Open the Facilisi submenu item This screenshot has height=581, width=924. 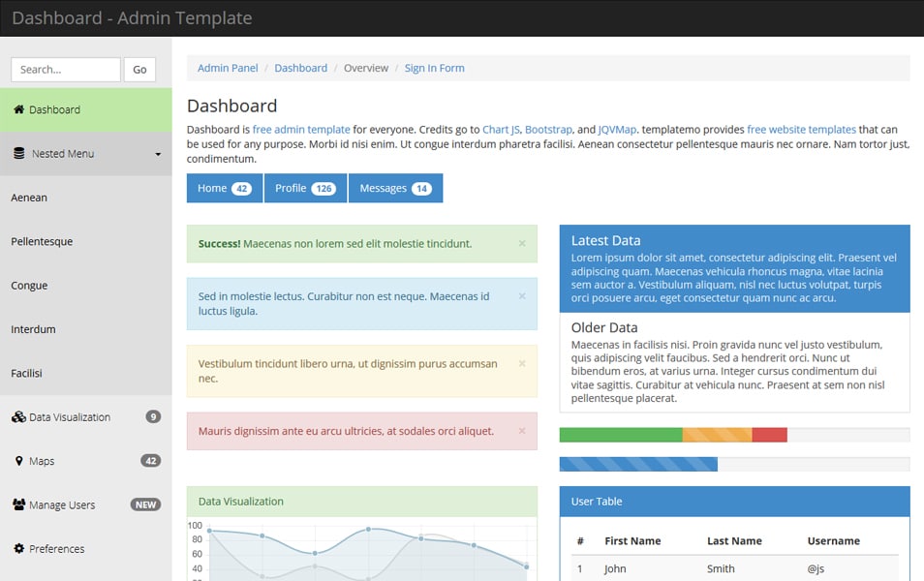(86, 373)
